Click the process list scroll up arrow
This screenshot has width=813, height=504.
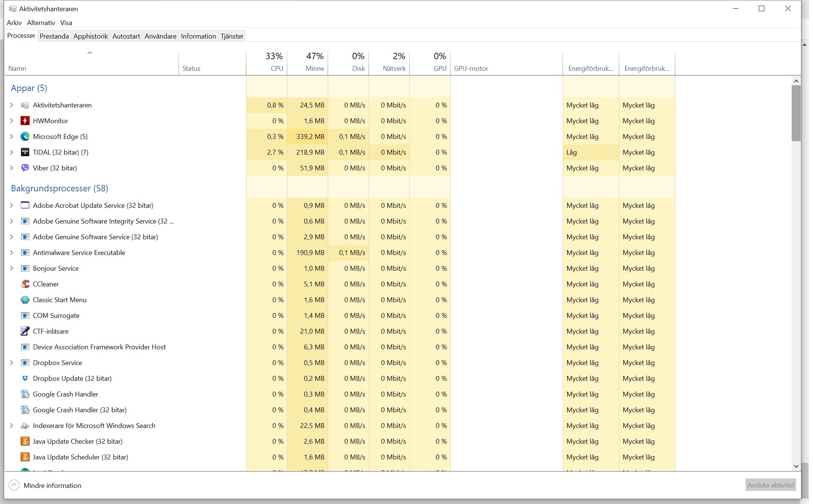[796, 81]
